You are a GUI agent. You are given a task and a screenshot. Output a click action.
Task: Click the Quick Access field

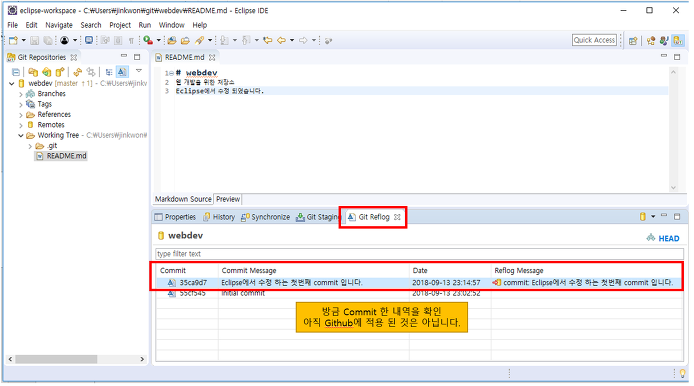pos(594,40)
